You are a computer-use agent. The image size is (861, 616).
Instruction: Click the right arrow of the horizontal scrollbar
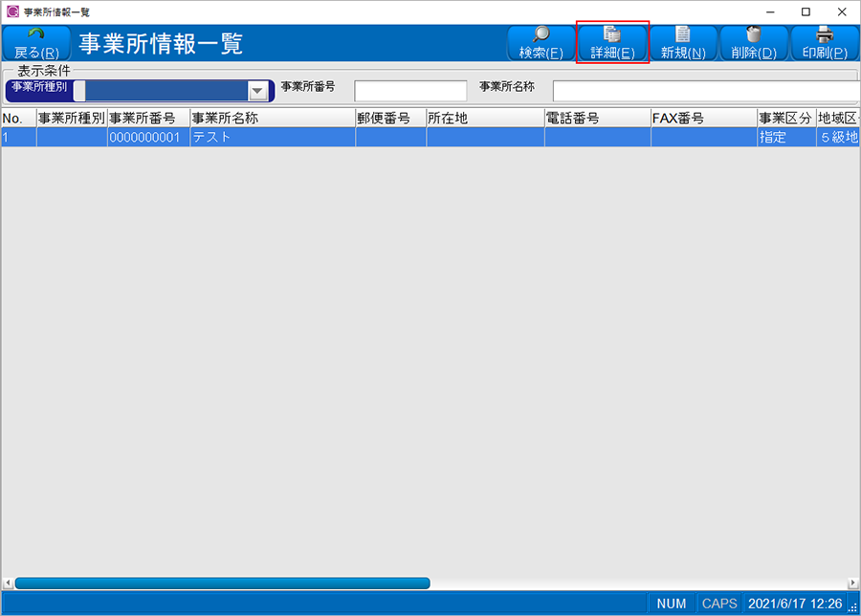(x=853, y=583)
